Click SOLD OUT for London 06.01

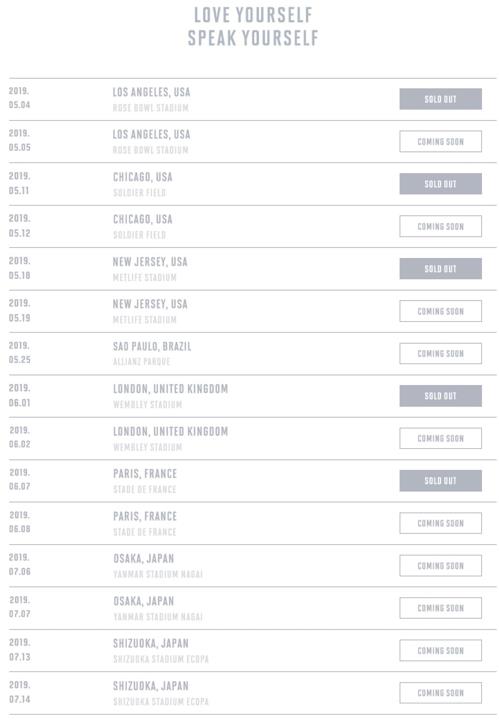click(440, 396)
